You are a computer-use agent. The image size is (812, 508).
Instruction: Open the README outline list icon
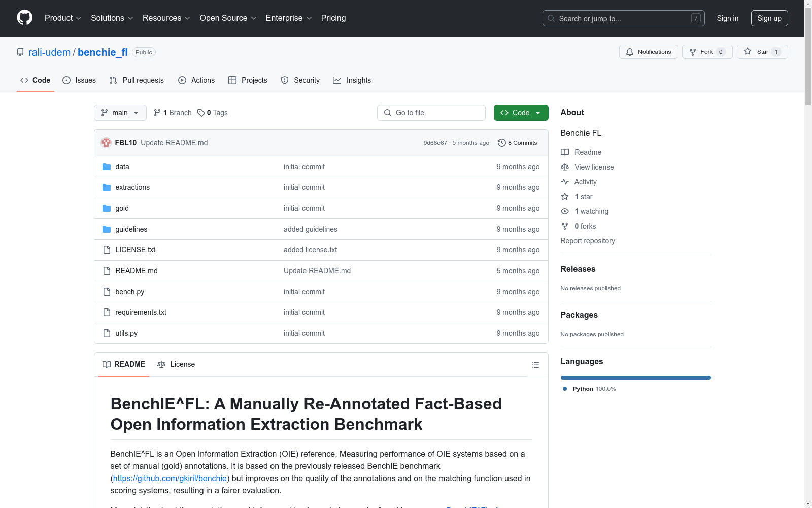(x=535, y=365)
